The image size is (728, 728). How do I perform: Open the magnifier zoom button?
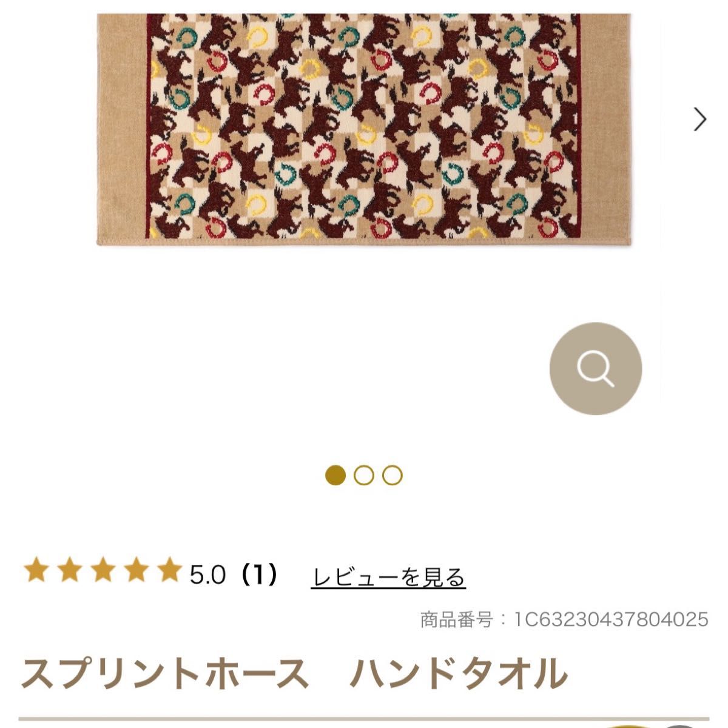(595, 368)
